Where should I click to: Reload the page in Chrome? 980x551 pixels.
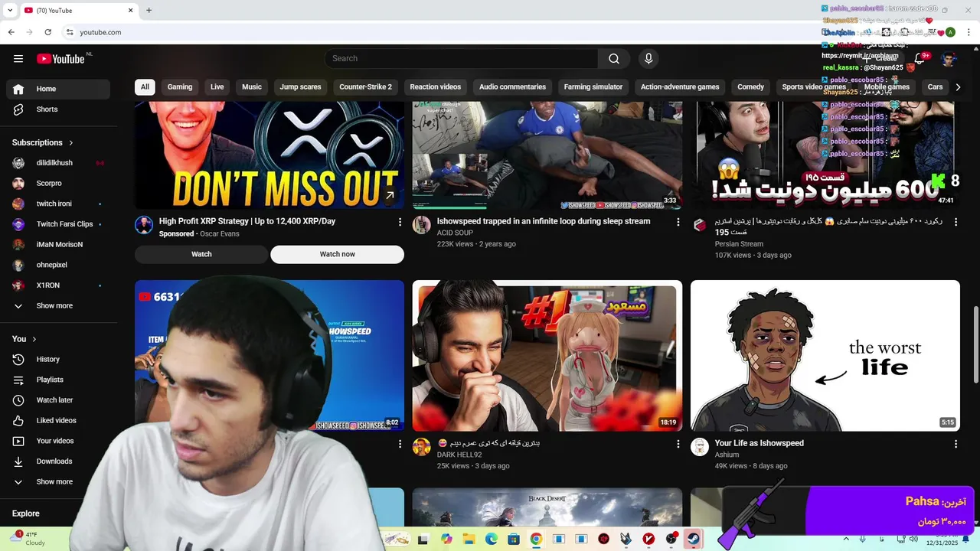pyautogui.click(x=47, y=32)
